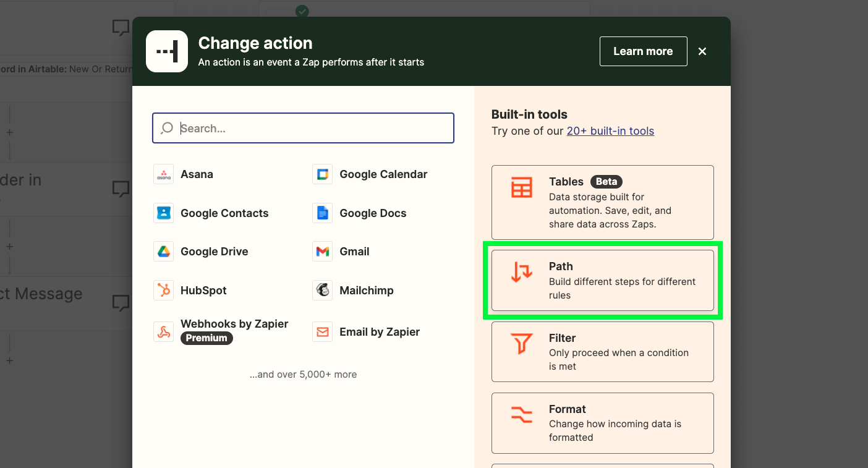This screenshot has width=868, height=468.
Task: Click the Asana app icon
Action: (163, 174)
